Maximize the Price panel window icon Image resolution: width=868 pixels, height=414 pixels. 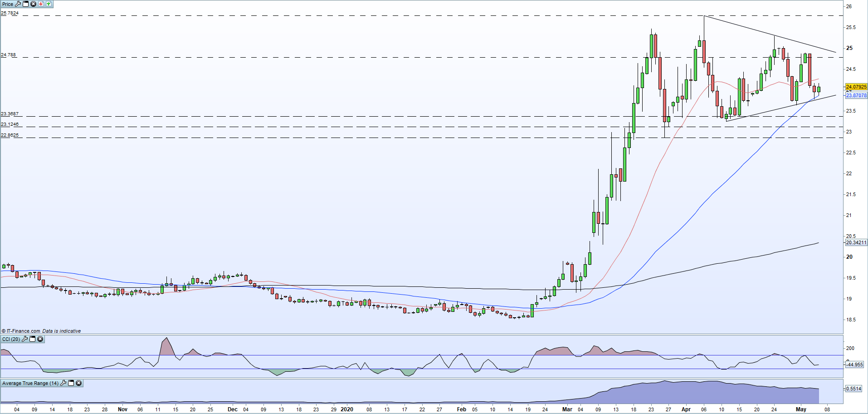26,4
